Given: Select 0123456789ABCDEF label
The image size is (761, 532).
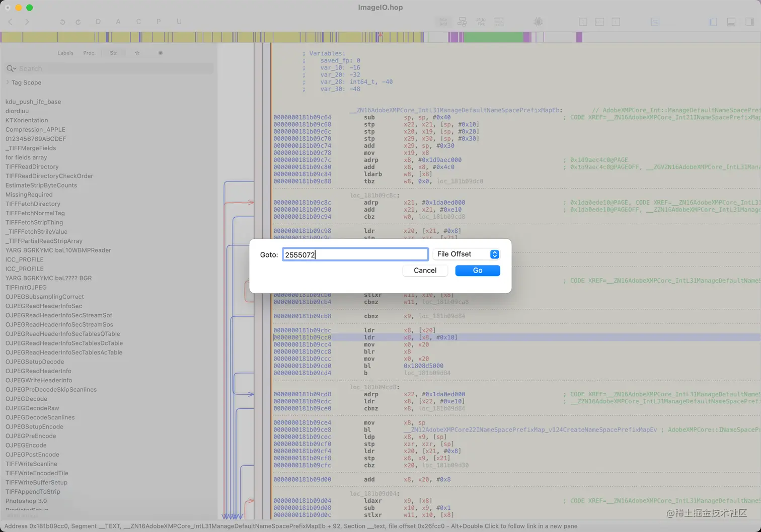Looking at the screenshot, I should click(36, 139).
